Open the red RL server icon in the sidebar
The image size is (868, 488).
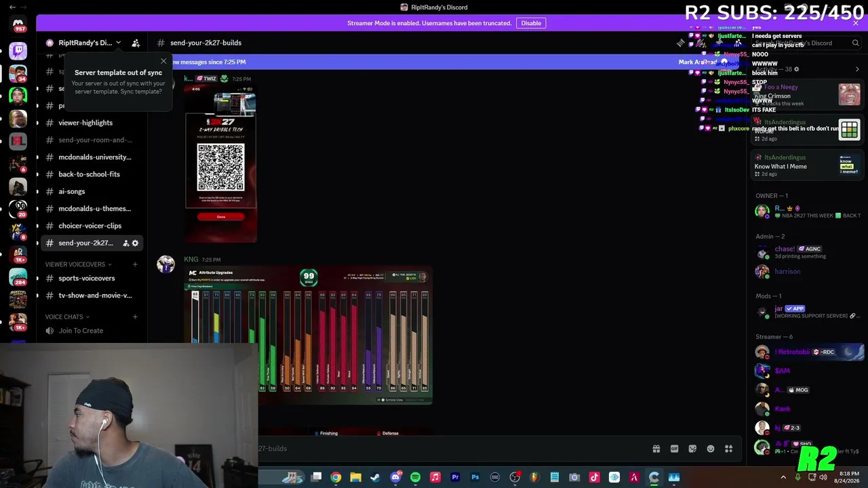[18, 141]
